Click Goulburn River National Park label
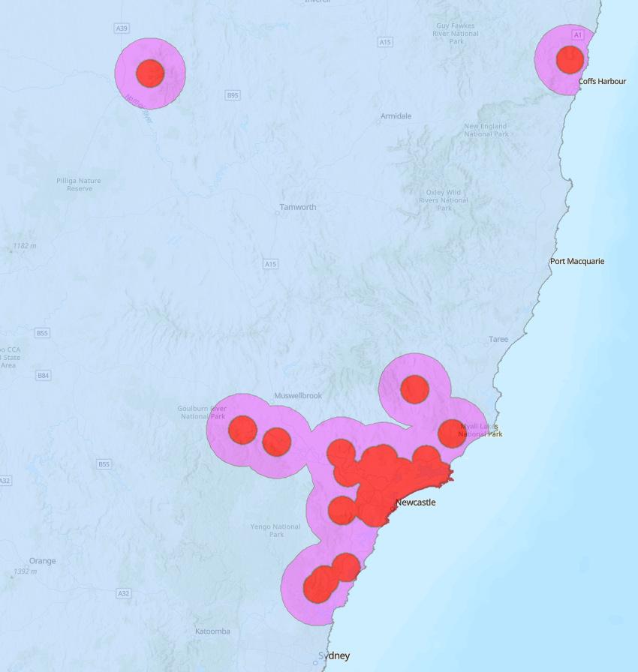This screenshot has height=672, width=638. (x=202, y=412)
